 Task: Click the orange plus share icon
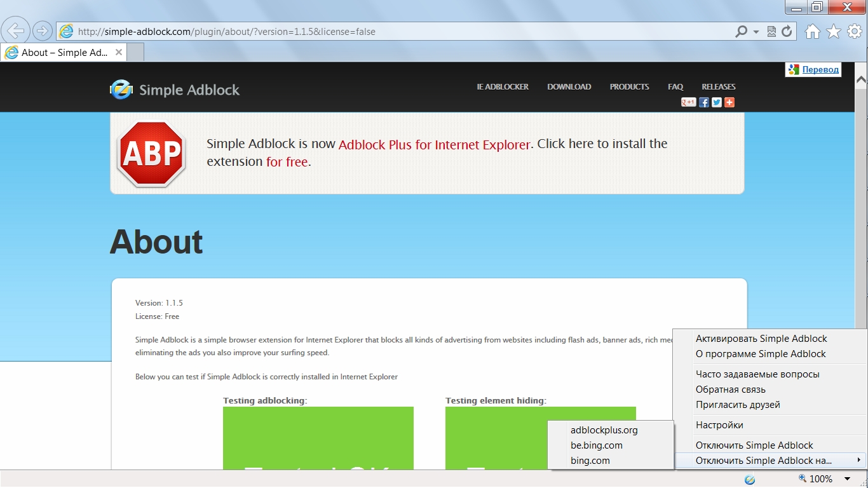click(x=729, y=102)
